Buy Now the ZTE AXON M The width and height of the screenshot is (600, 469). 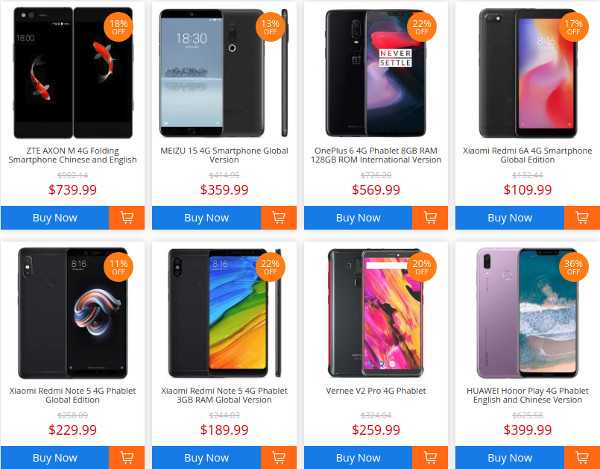(x=55, y=218)
